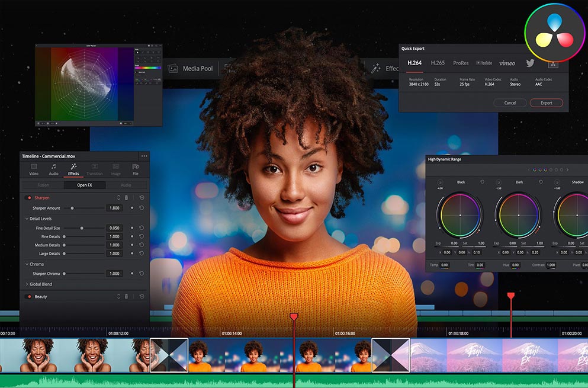Select the H.265 export tab
Screen dimensions: 588x388
[x=438, y=63]
